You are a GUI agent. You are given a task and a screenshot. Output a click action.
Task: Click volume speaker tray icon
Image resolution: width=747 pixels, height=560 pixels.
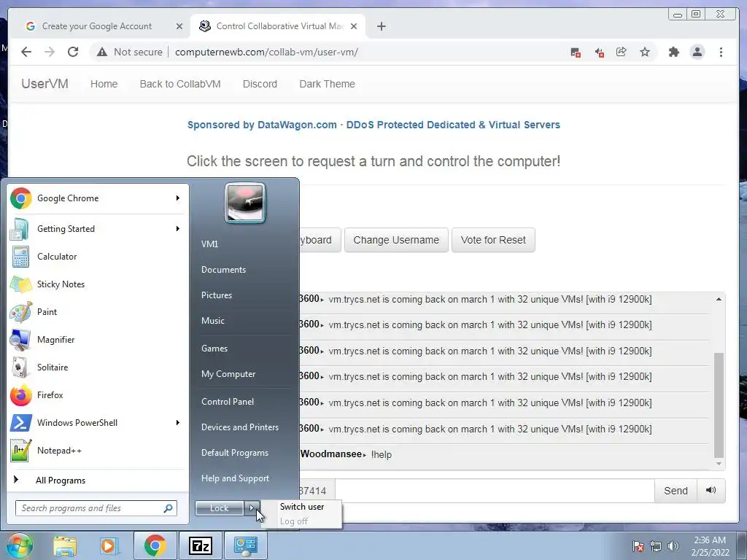[673, 545]
